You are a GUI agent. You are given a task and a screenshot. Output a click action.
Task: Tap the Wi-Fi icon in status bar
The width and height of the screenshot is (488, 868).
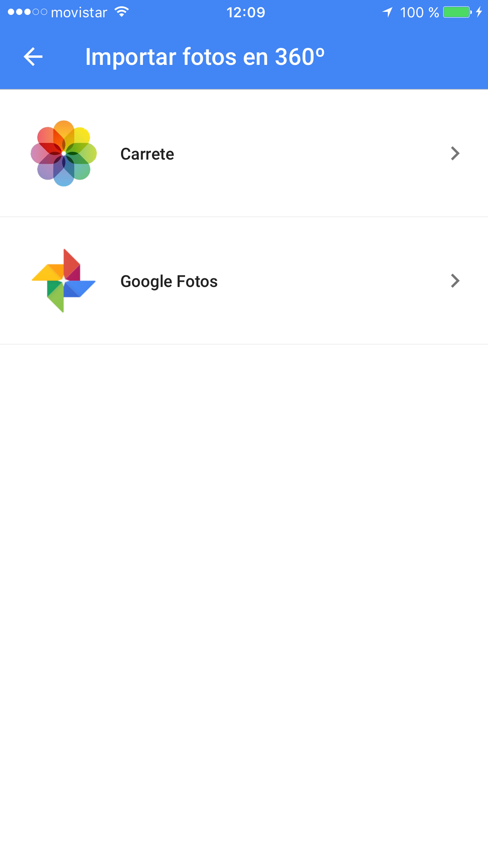[122, 12]
